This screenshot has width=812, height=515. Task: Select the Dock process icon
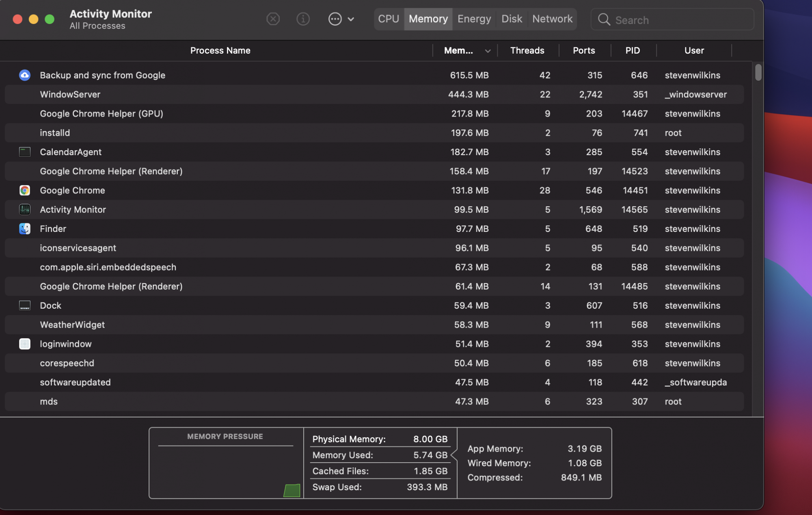pos(25,305)
